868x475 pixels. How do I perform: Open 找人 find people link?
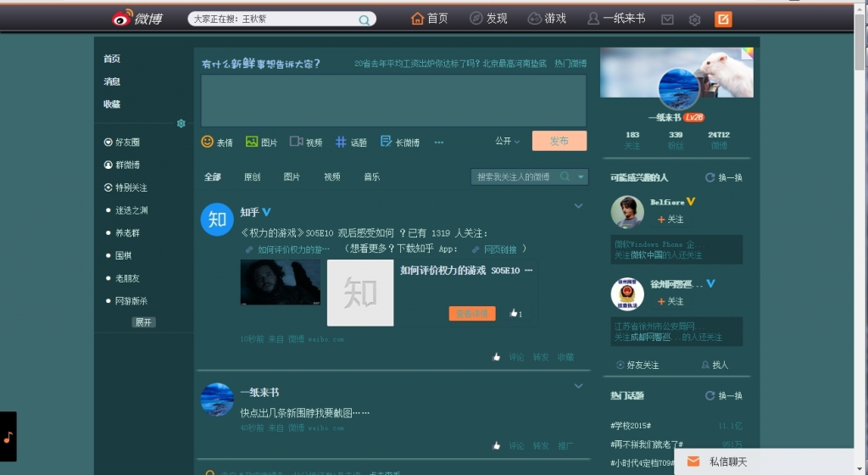coord(715,365)
